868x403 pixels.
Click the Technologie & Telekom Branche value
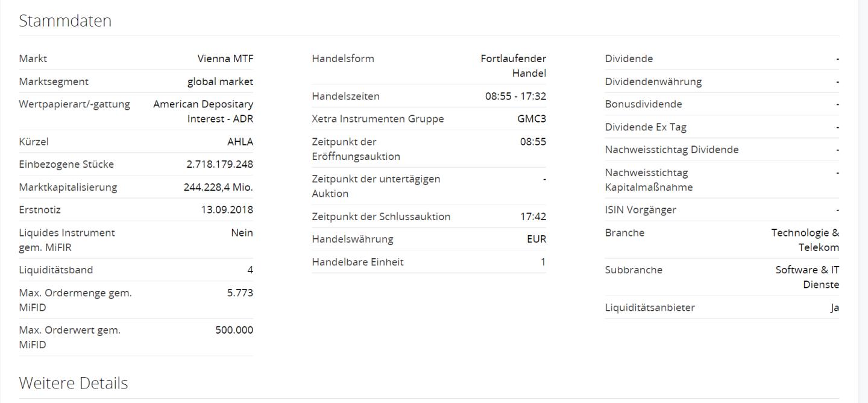(805, 240)
